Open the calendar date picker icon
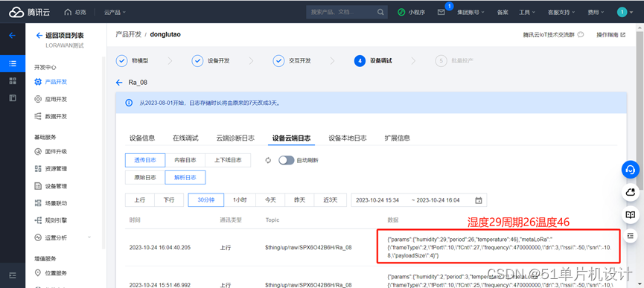 (x=479, y=200)
